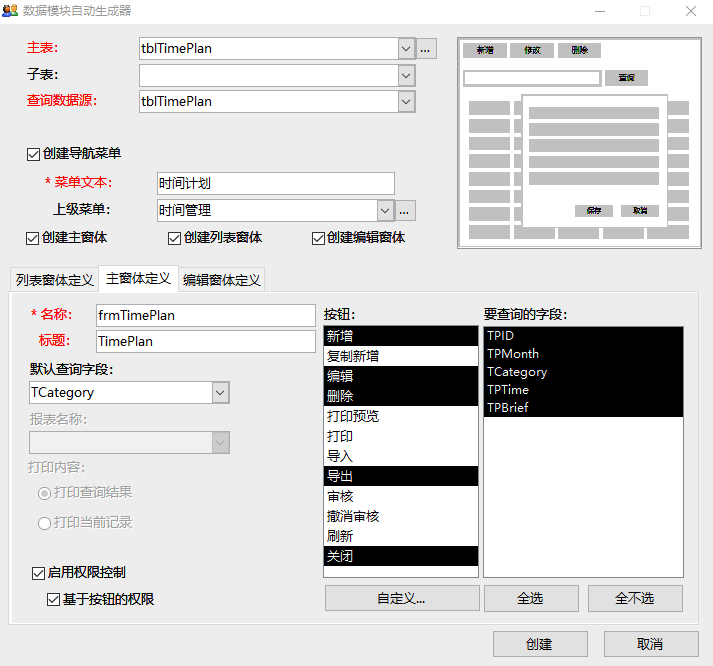Viewport: 713px width, 666px height.
Task: Expand the disabled 报表名称 dropdown
Action: tap(220, 442)
